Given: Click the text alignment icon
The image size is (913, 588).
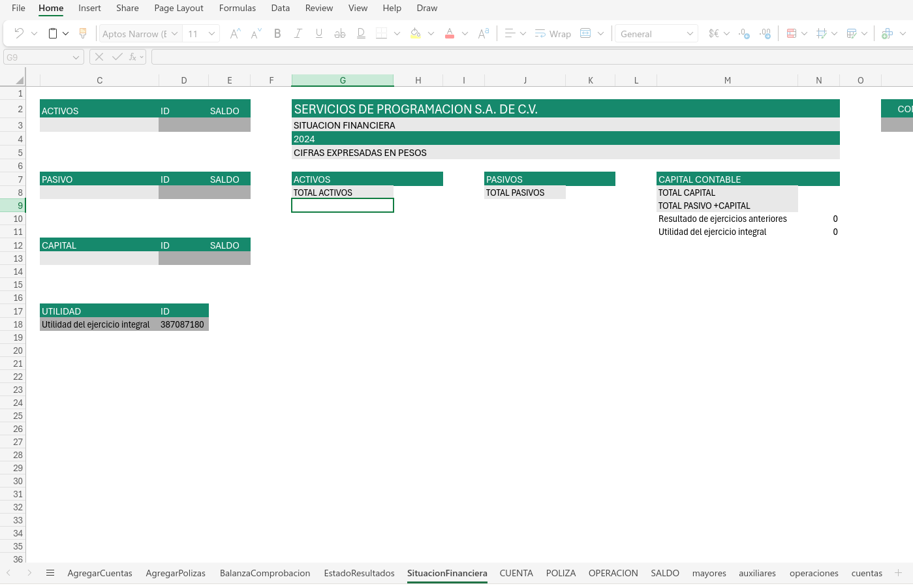Looking at the screenshot, I should coord(510,33).
